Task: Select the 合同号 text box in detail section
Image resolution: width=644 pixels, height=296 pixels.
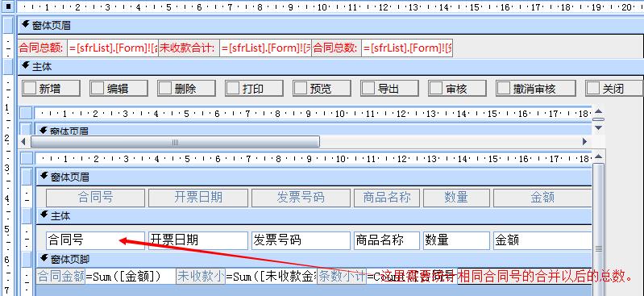Action: pyautogui.click(x=95, y=240)
